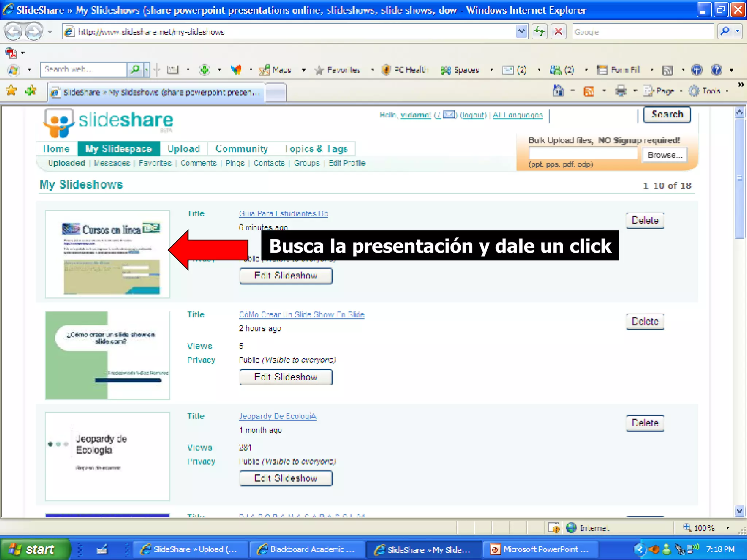Click the Refresh page icon

(x=539, y=31)
